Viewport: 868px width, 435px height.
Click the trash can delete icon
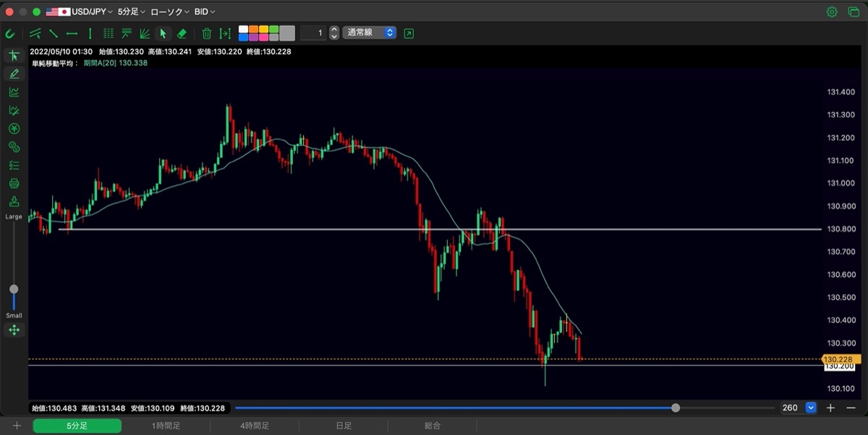(x=207, y=33)
